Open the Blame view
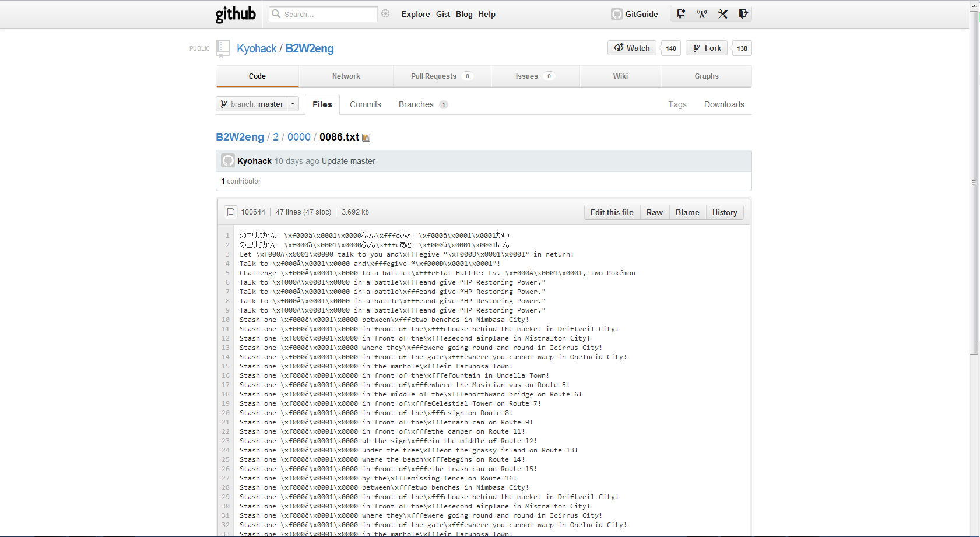This screenshot has width=980, height=537. (x=687, y=212)
